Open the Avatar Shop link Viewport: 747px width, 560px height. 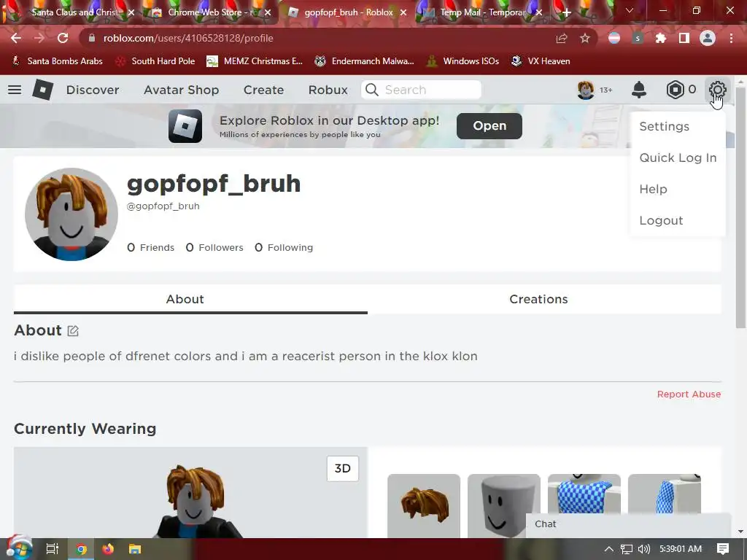(181, 90)
